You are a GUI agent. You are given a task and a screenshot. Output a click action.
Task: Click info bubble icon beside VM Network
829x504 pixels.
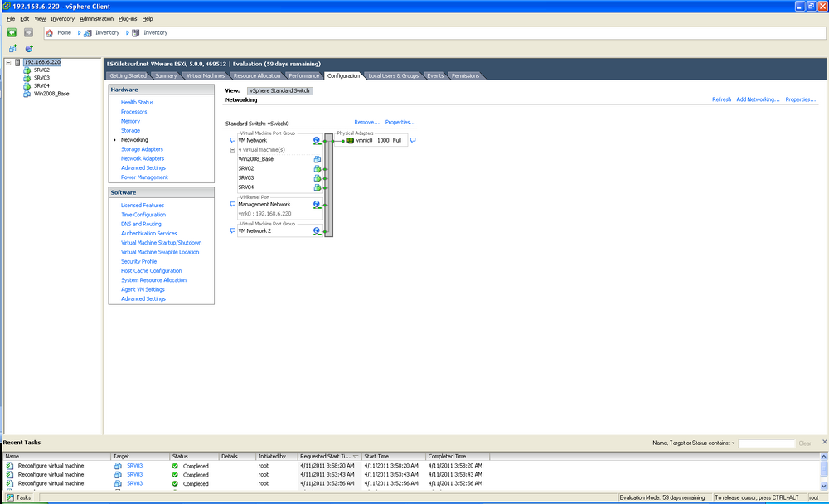[x=233, y=140]
